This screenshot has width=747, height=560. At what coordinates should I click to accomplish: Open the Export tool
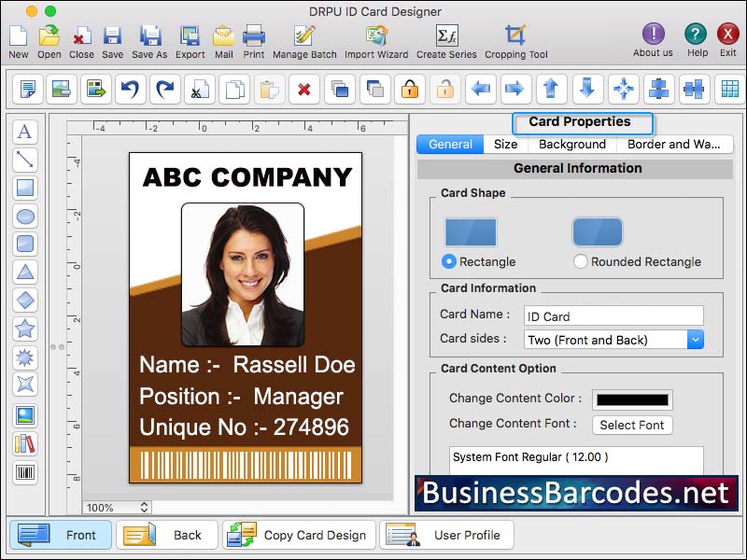click(x=190, y=37)
